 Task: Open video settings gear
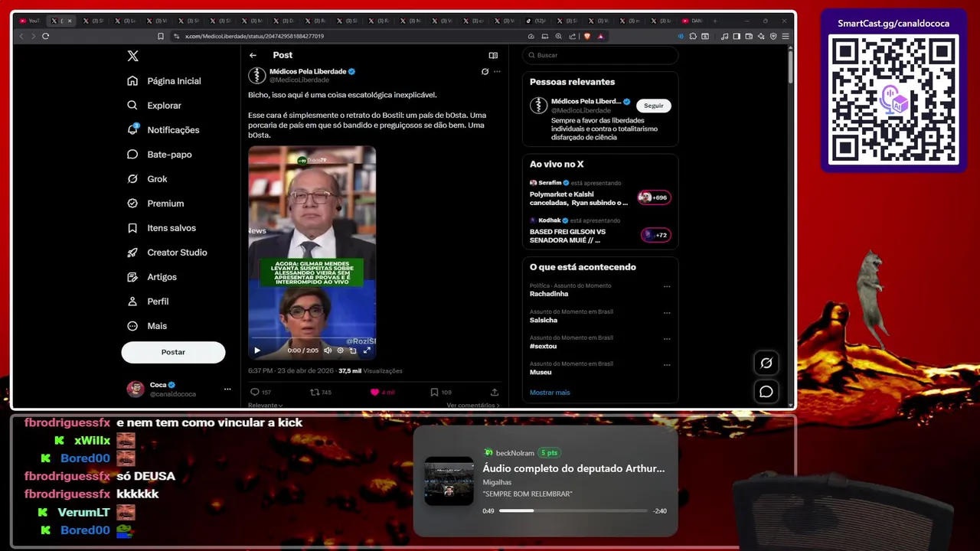(341, 350)
